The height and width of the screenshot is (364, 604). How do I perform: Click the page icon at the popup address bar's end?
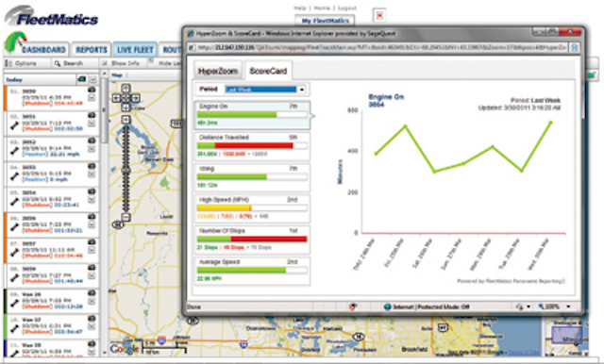point(574,48)
